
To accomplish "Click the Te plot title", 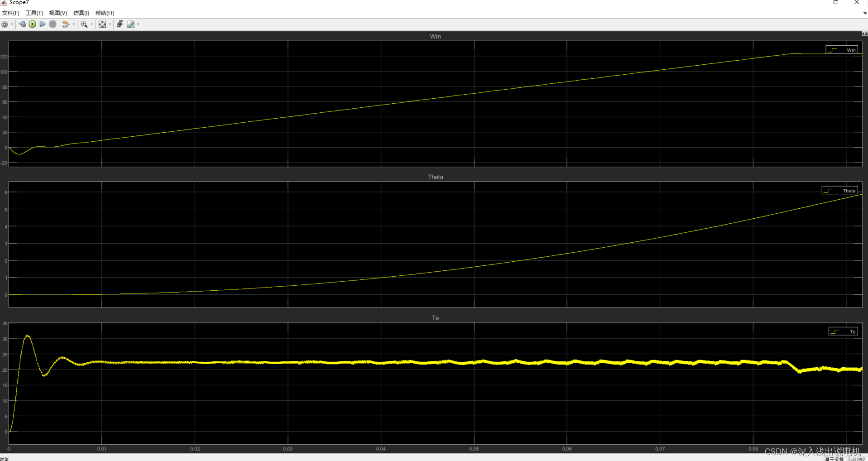I will click(436, 318).
